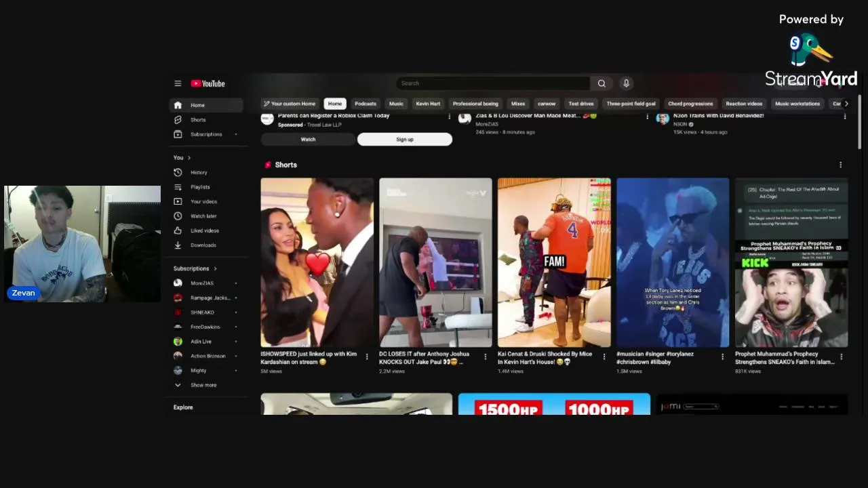
Task: Click the FreeDawkins channel avatar
Action: tap(178, 327)
